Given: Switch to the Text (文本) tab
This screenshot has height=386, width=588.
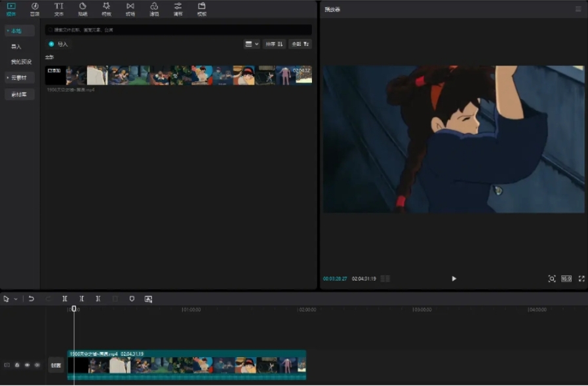Looking at the screenshot, I should pyautogui.click(x=59, y=9).
